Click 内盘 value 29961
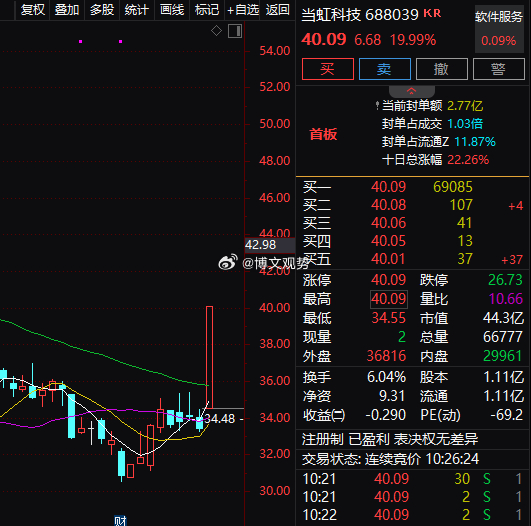This screenshot has width=531, height=526. point(503,356)
